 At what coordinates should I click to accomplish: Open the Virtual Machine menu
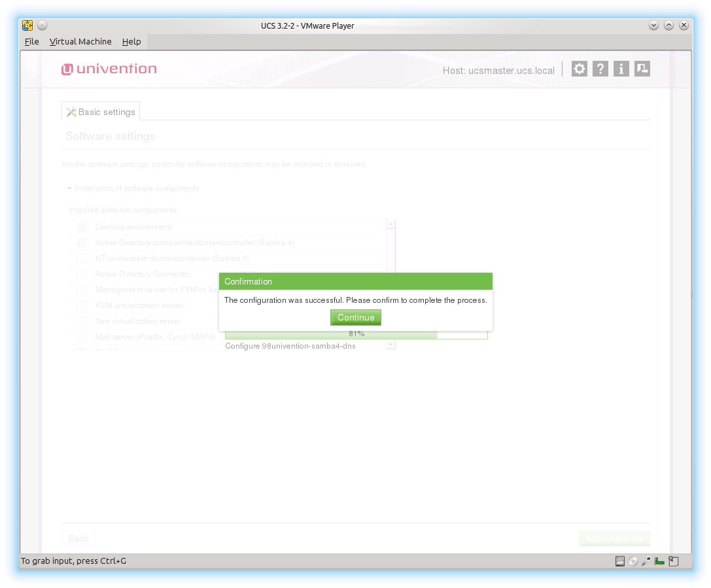point(80,42)
